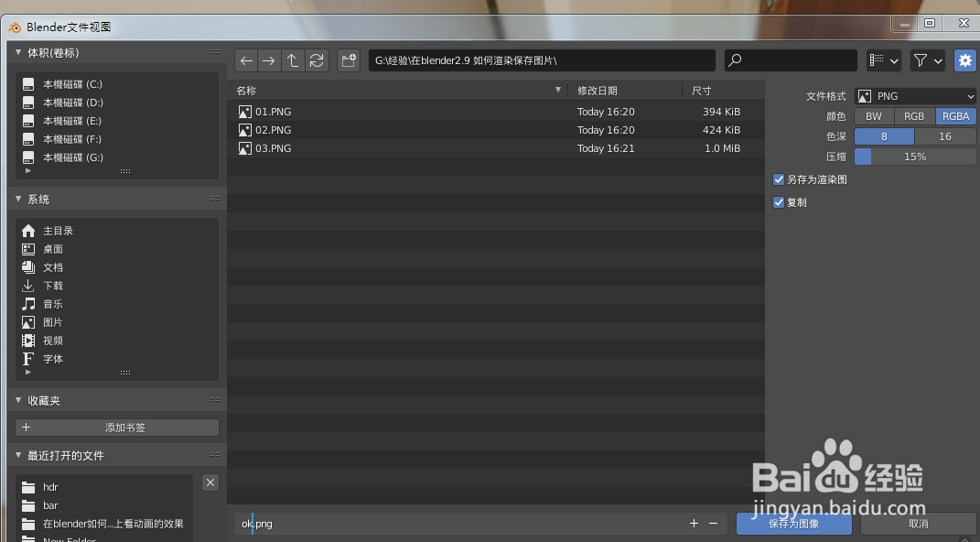Create a new folder

pyautogui.click(x=349, y=60)
